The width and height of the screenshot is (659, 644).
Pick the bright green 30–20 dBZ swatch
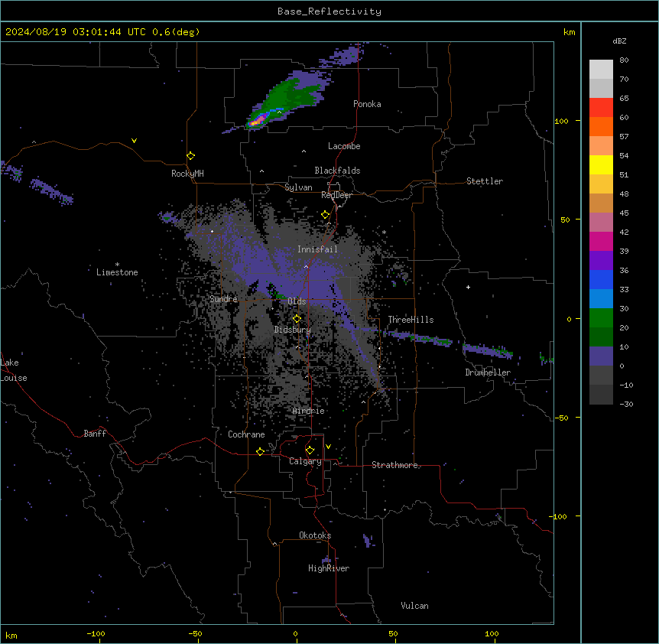pos(601,318)
